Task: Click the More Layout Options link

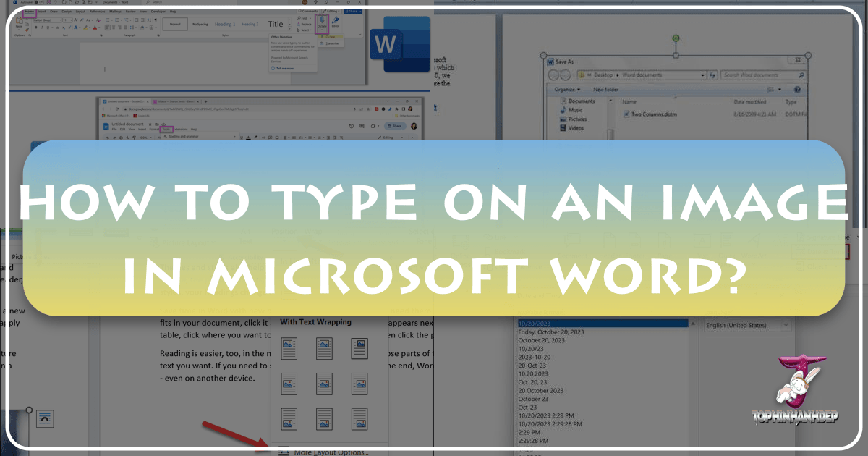Action: (x=330, y=452)
